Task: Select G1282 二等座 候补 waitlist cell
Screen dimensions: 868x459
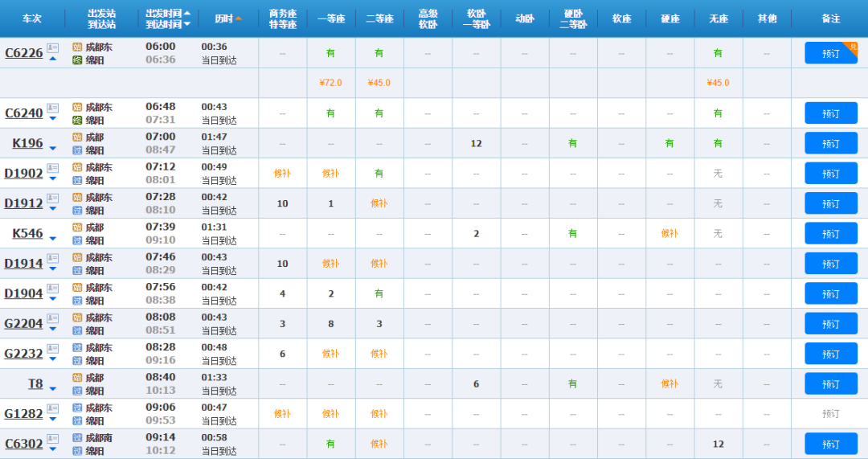Action: (379, 414)
